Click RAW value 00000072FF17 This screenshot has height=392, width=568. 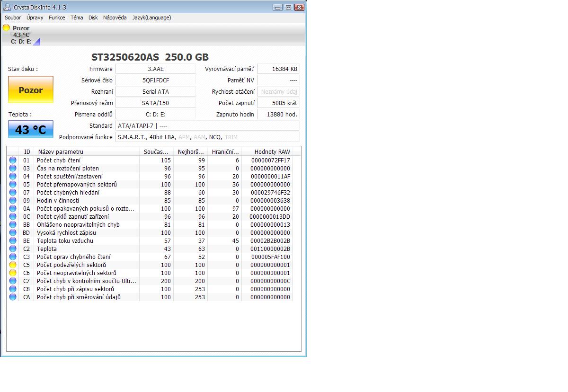tap(271, 160)
